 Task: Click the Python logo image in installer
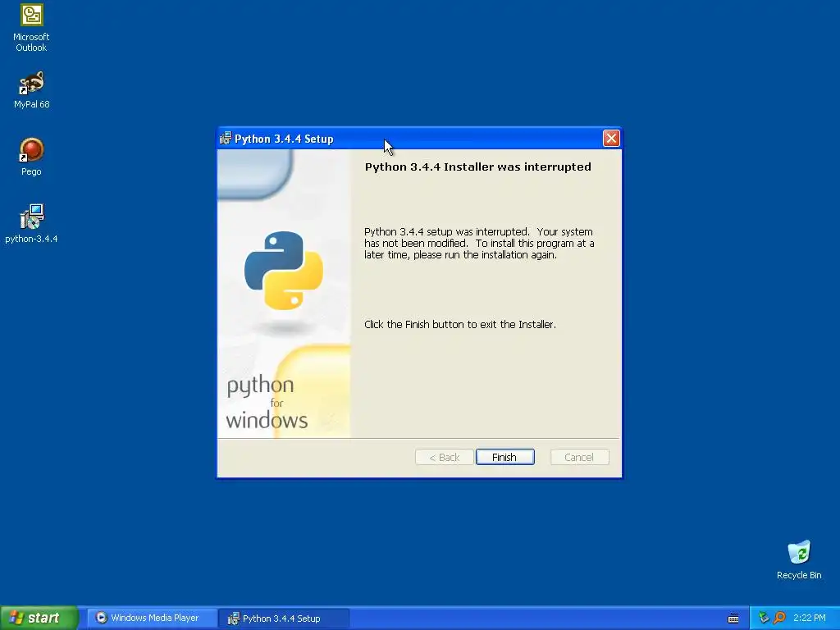coord(283,271)
